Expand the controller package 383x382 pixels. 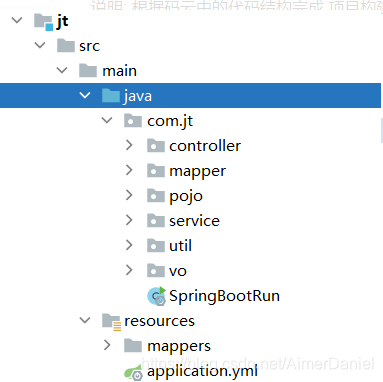[129, 145]
